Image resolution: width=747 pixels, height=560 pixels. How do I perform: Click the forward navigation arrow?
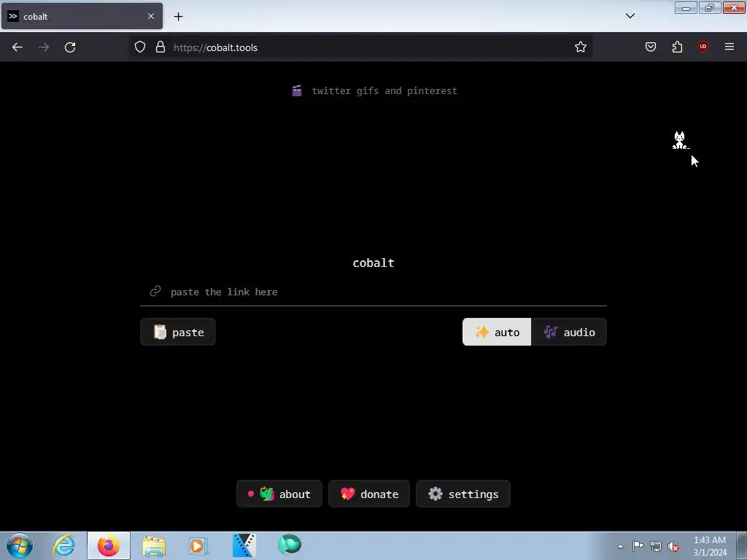(44, 47)
